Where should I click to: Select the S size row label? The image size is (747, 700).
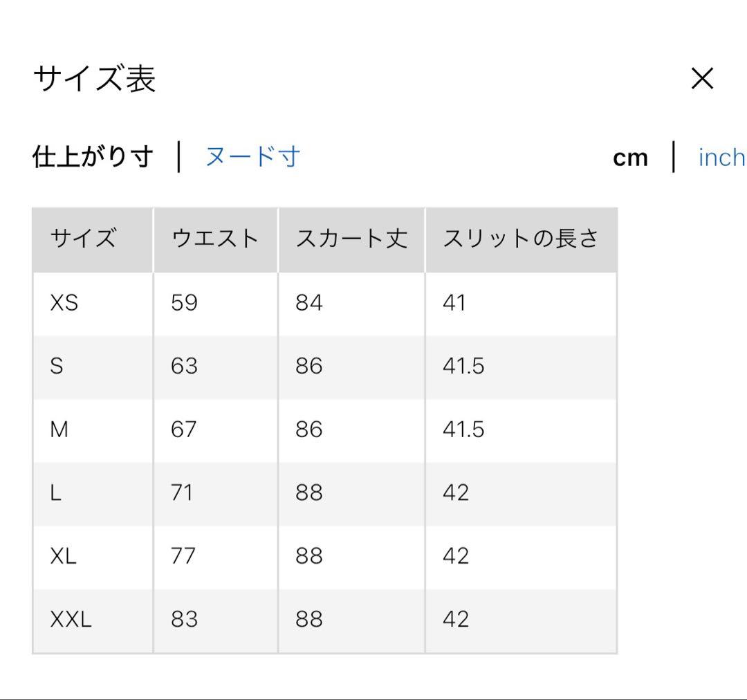coord(57,366)
